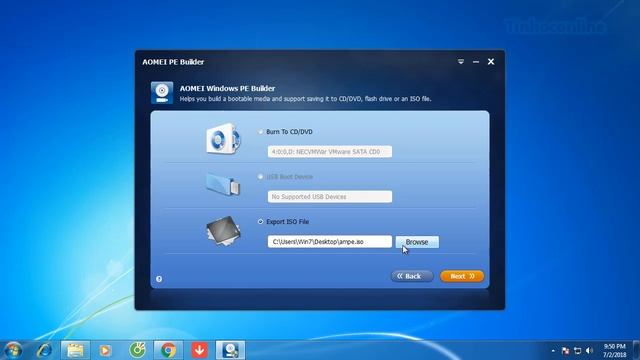Click the CD/DVD disc drive icon

tap(223, 139)
